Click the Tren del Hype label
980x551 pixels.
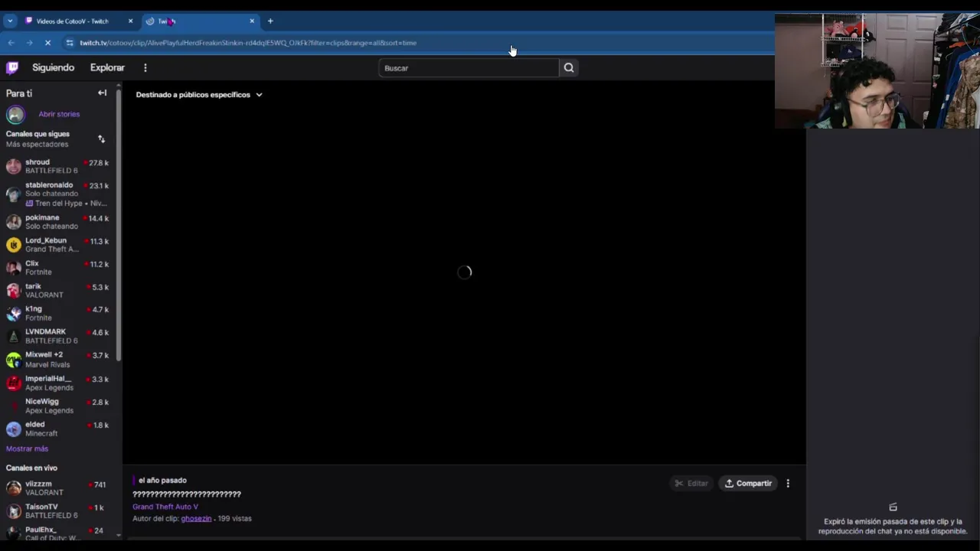(x=66, y=204)
